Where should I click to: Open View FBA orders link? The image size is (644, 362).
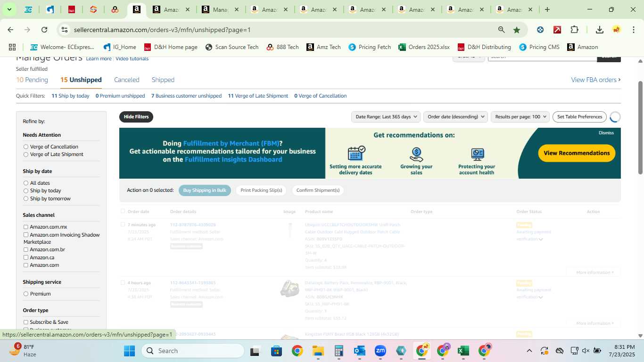[596, 80]
